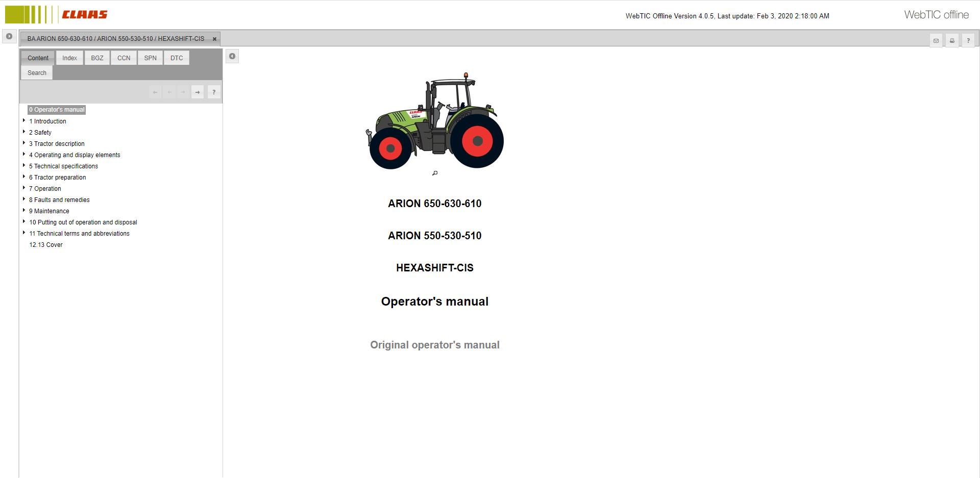980x478 pixels.
Task: Switch to the Index tab
Action: tap(69, 58)
